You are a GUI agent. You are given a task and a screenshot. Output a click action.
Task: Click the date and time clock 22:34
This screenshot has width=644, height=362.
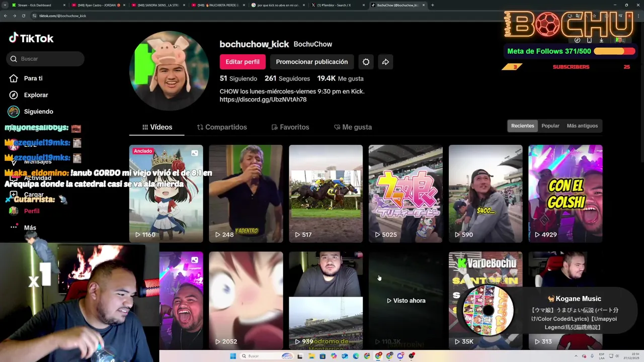pos(632,356)
